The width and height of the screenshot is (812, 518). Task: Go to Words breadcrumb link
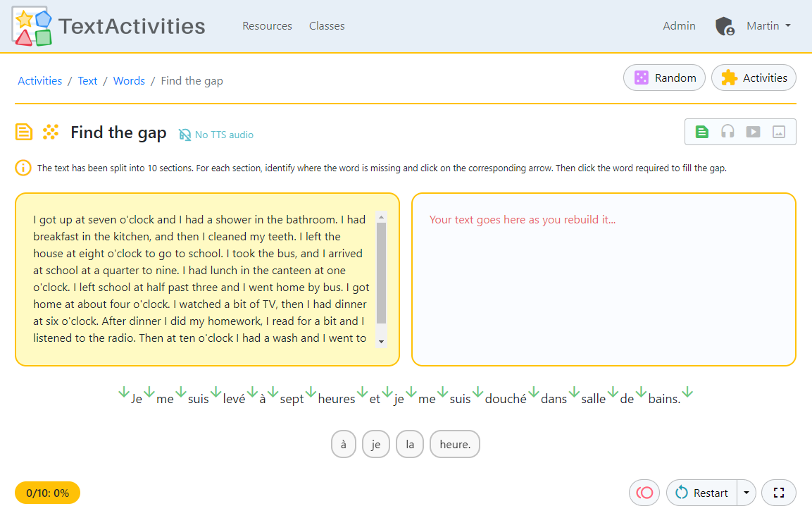pyautogui.click(x=129, y=81)
